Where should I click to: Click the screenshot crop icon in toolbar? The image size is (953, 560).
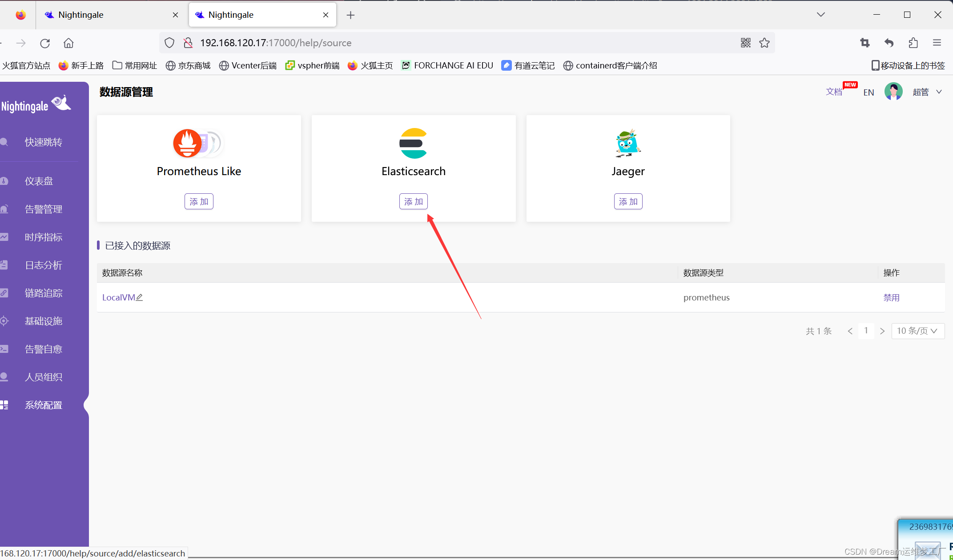pos(865,43)
